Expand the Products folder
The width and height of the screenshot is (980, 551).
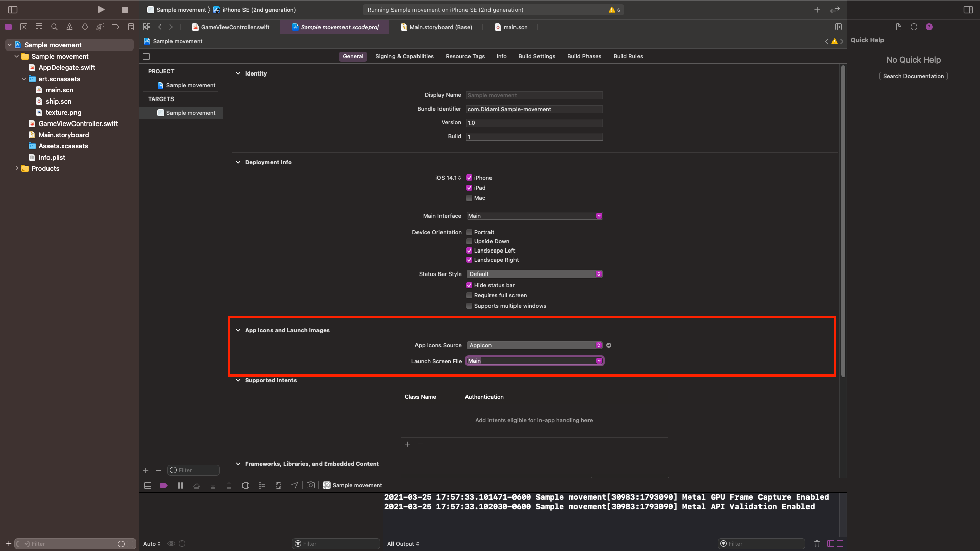tap(17, 168)
